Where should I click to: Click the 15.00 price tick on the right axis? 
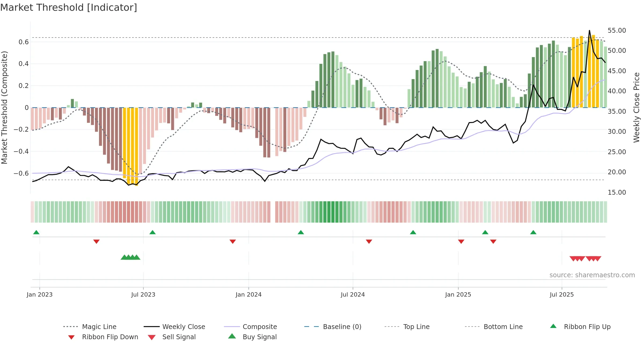(617, 192)
